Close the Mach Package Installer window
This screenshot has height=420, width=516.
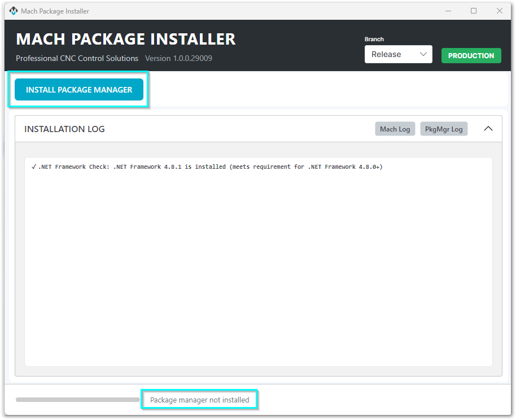pyautogui.click(x=500, y=11)
